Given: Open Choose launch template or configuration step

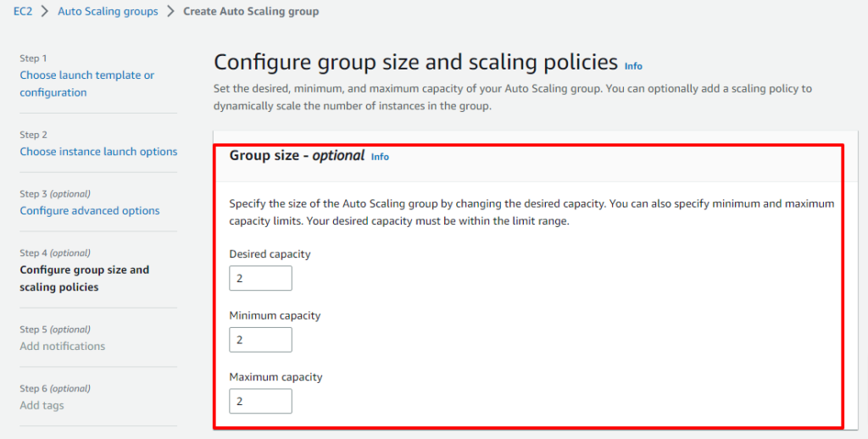Looking at the screenshot, I should (x=87, y=84).
